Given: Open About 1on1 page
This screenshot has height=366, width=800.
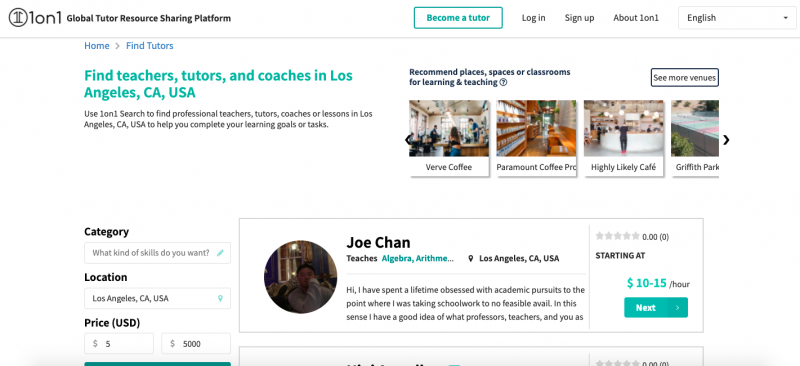Looking at the screenshot, I should [x=636, y=18].
